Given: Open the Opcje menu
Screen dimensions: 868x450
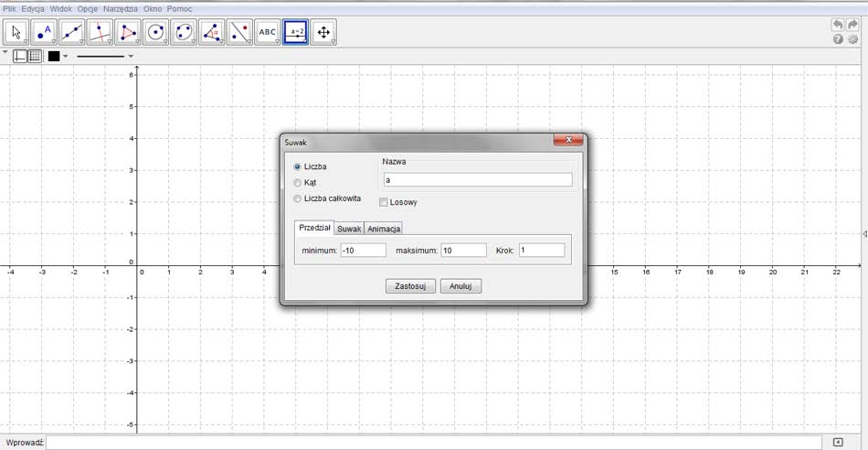Looking at the screenshot, I should point(88,9).
